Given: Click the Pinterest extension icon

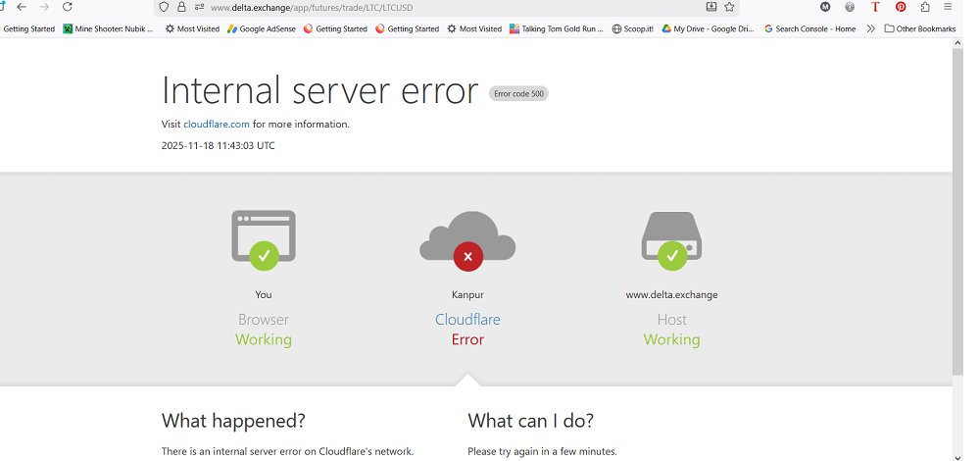Looking at the screenshot, I should pos(901,7).
